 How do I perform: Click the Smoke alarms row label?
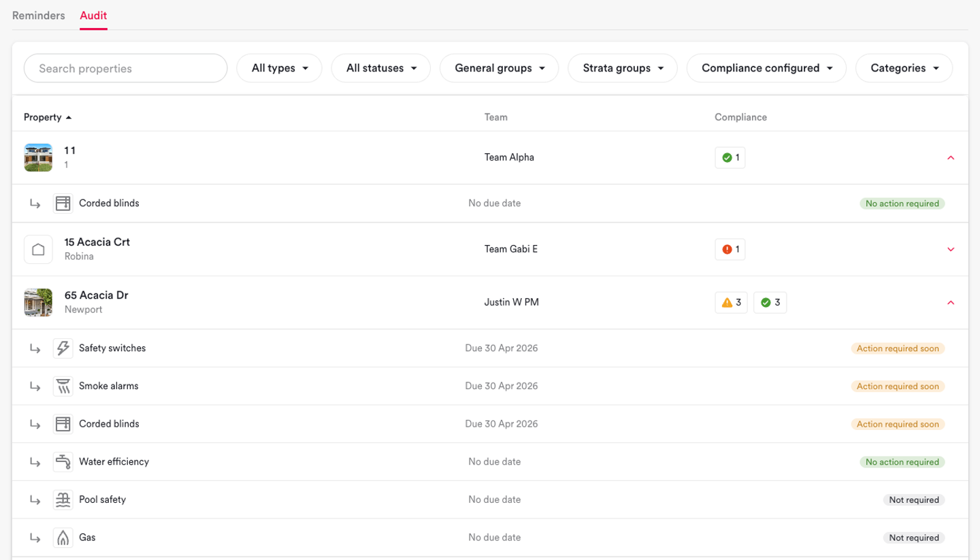[x=109, y=386]
